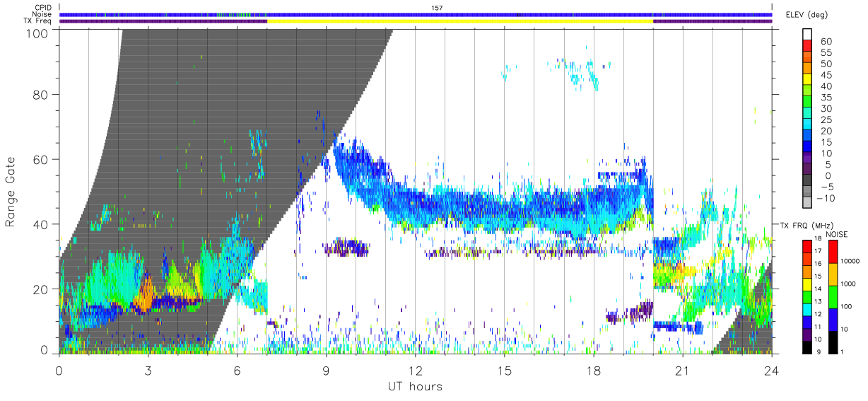Click the '40' tick on the Range Gate axis

tap(41, 224)
